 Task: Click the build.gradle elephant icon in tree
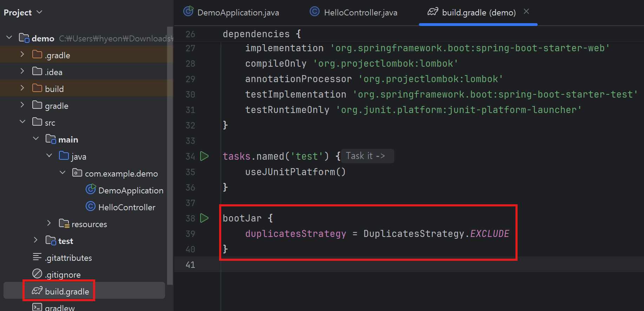[x=37, y=291]
